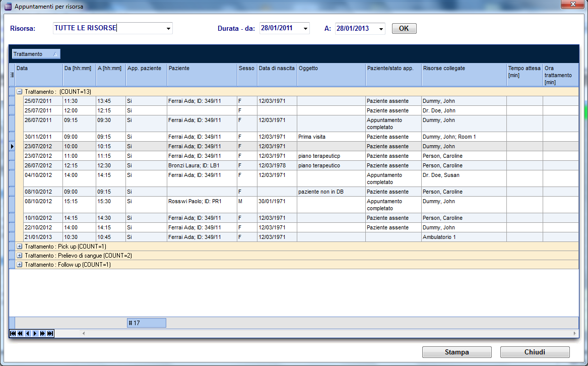The image size is (588, 366).
Task: Select the row selector of the 23/07/2012 10:00 row
Action: [x=12, y=146]
